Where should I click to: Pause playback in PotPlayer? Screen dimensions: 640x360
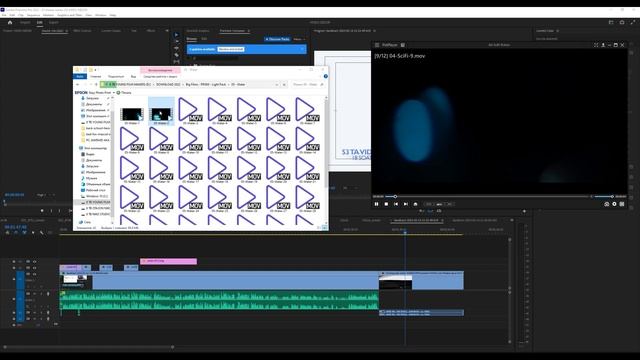point(376,204)
